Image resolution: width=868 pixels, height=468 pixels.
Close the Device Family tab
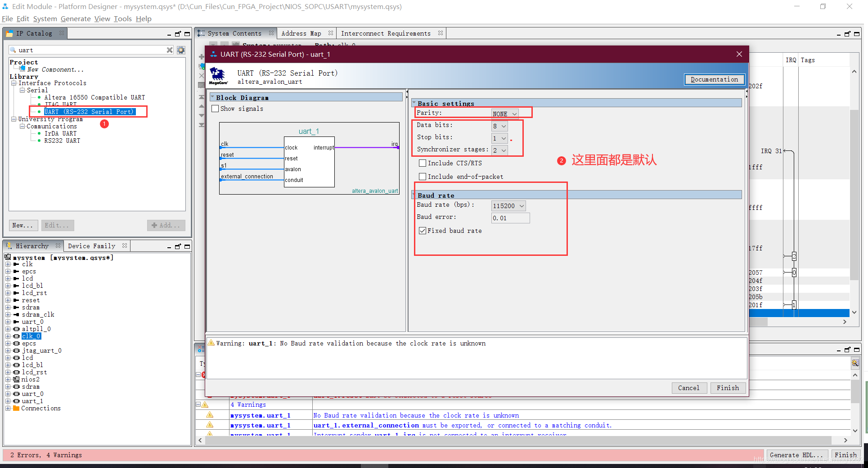pyautogui.click(x=125, y=245)
